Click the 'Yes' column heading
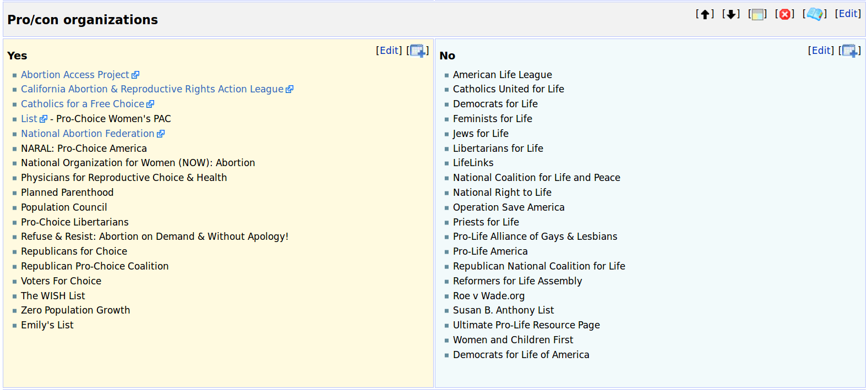The width and height of the screenshot is (868, 390). (x=17, y=56)
